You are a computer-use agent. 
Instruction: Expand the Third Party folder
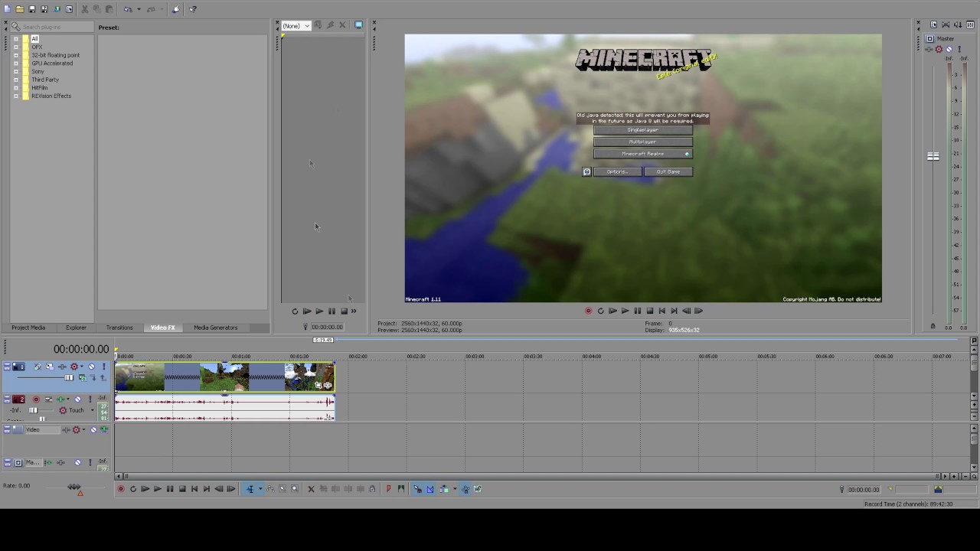[16, 80]
